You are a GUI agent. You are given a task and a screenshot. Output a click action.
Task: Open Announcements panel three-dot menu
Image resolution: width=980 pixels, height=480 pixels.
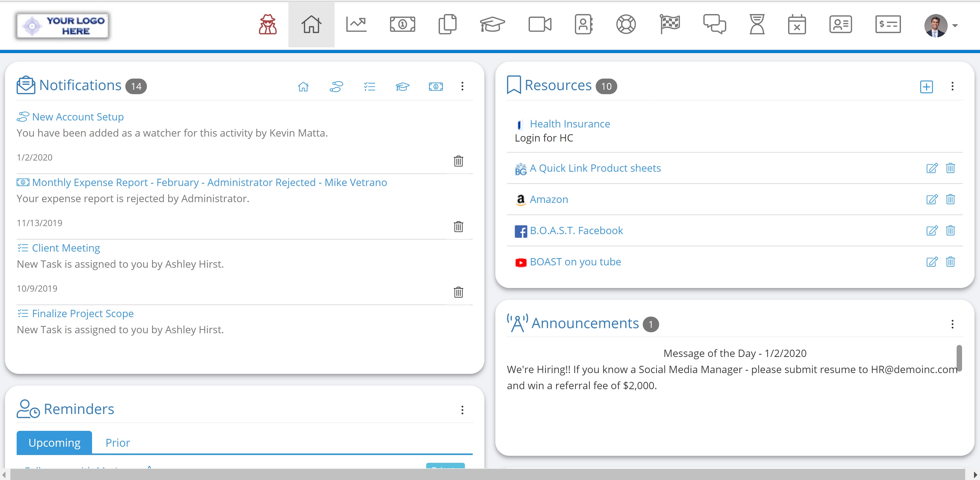[x=952, y=324]
